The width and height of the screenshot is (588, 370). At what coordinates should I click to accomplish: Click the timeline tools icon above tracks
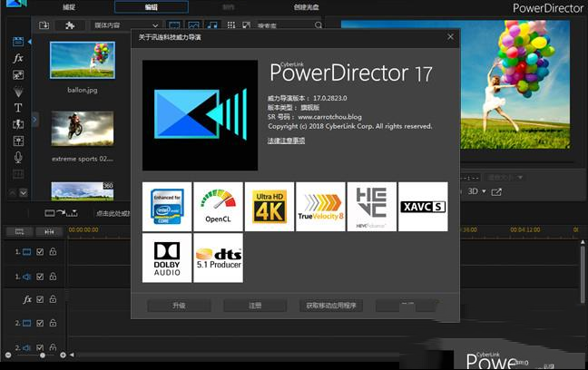pyautogui.click(x=61, y=213)
